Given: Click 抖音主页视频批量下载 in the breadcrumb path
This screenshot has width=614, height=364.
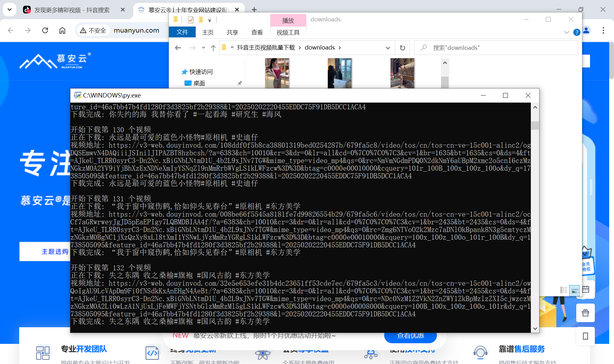Looking at the screenshot, I should click(266, 48).
